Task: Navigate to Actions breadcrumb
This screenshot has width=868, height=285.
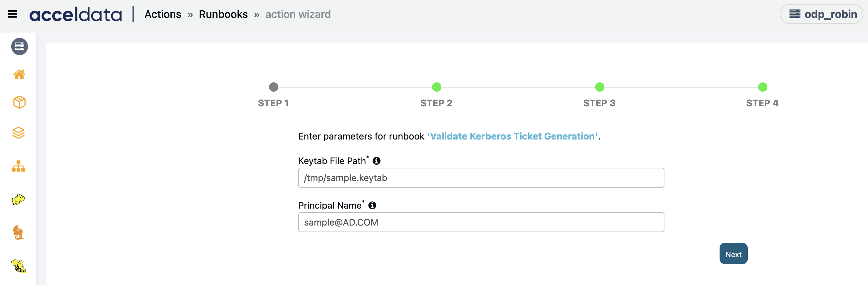Action: 163,14
